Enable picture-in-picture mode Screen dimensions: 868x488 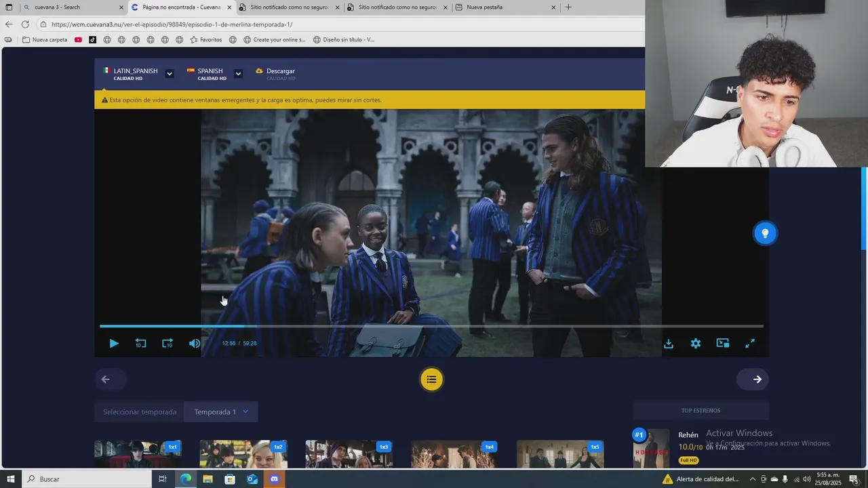coord(723,344)
